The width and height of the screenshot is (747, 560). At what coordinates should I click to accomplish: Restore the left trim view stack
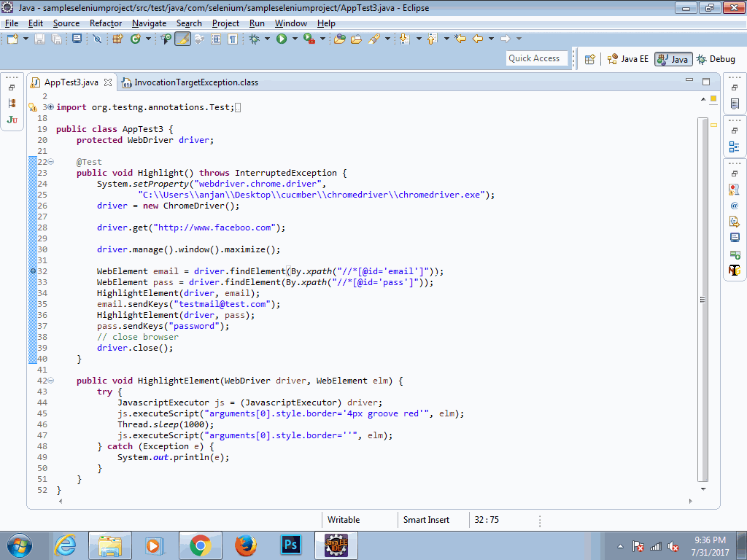pos(12,87)
